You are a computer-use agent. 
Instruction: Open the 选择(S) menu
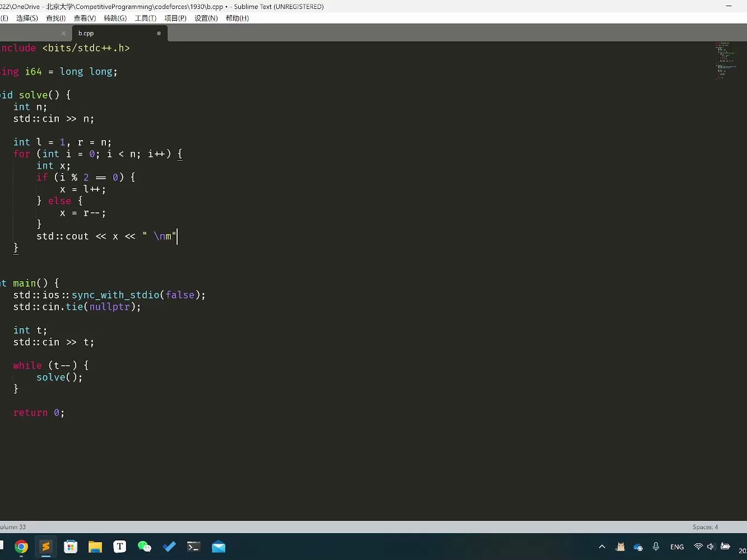[27, 18]
